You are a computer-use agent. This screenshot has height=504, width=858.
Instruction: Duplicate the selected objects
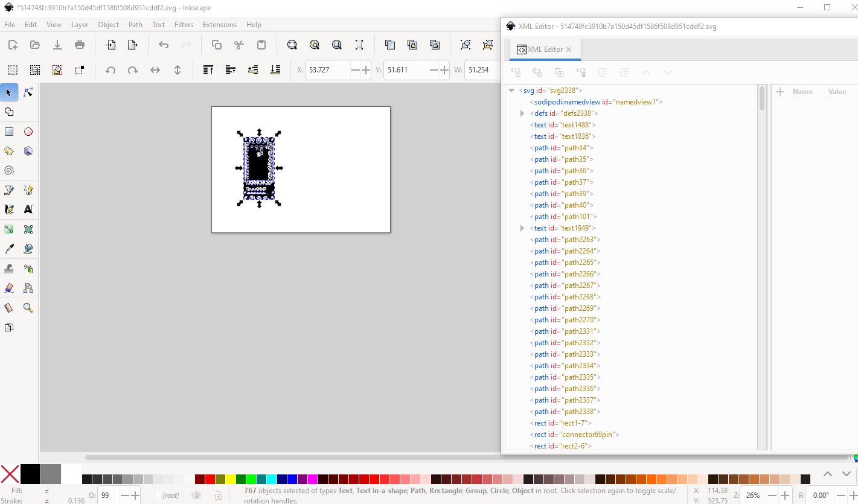click(x=390, y=45)
